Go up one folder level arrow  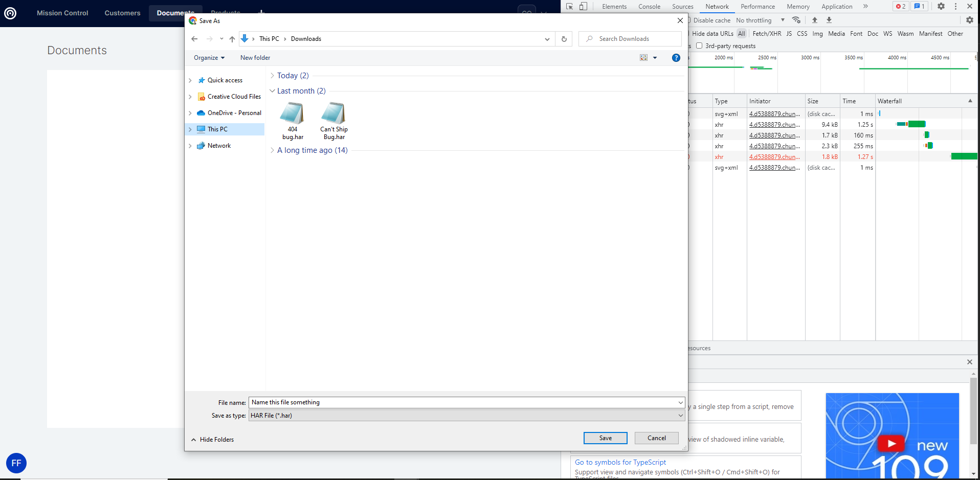(232, 39)
